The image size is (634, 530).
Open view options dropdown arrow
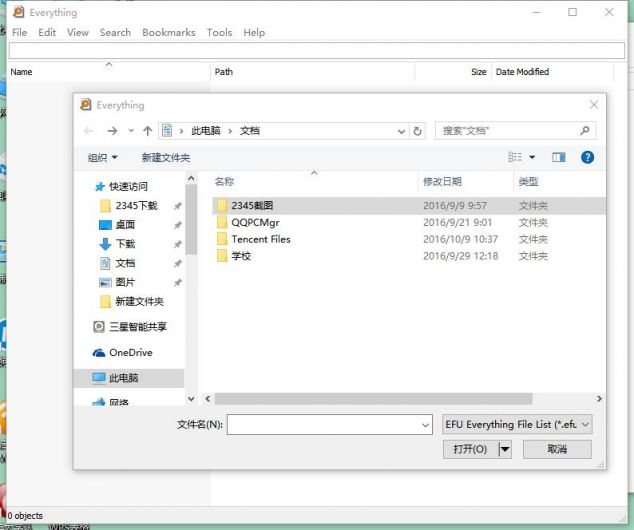(532, 157)
